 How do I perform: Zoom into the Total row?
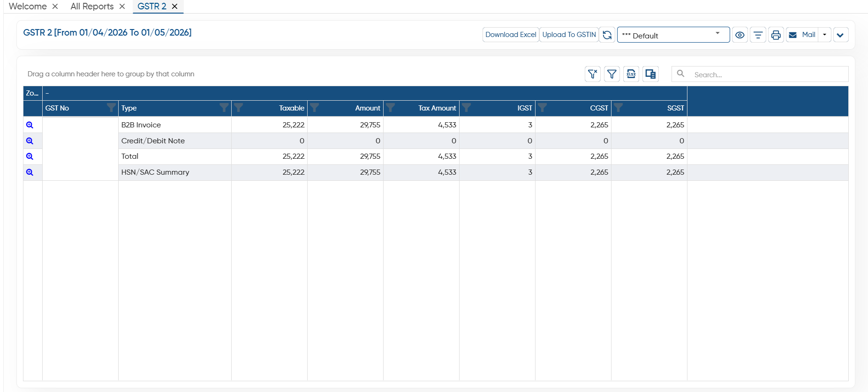[30, 156]
